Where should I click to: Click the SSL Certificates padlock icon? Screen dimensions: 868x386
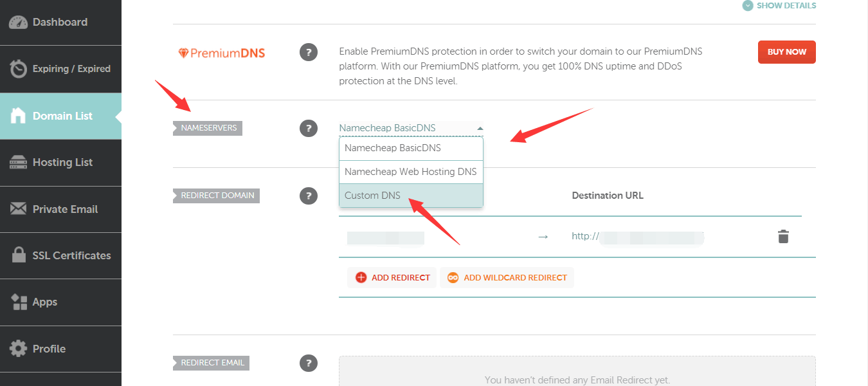click(x=19, y=255)
